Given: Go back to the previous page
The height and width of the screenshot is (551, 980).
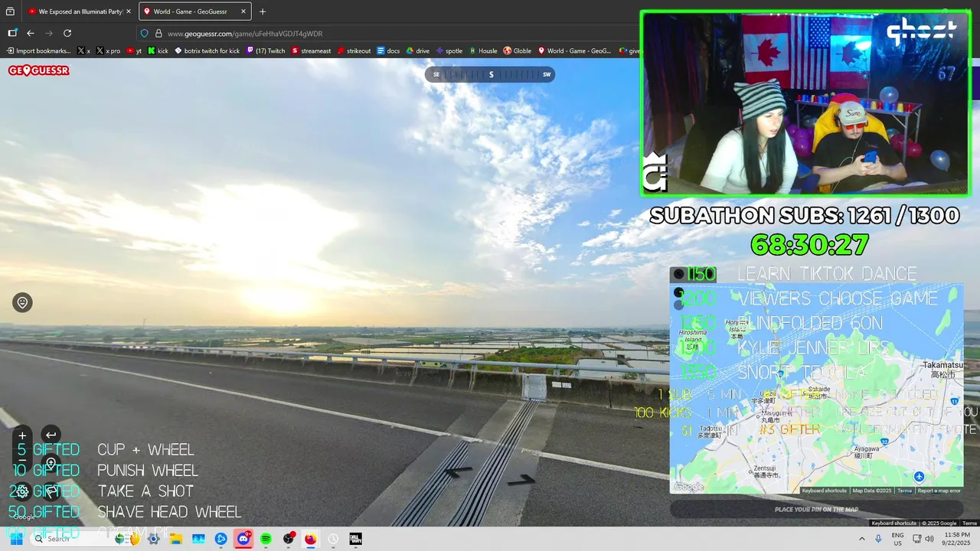Looking at the screenshot, I should [x=31, y=33].
